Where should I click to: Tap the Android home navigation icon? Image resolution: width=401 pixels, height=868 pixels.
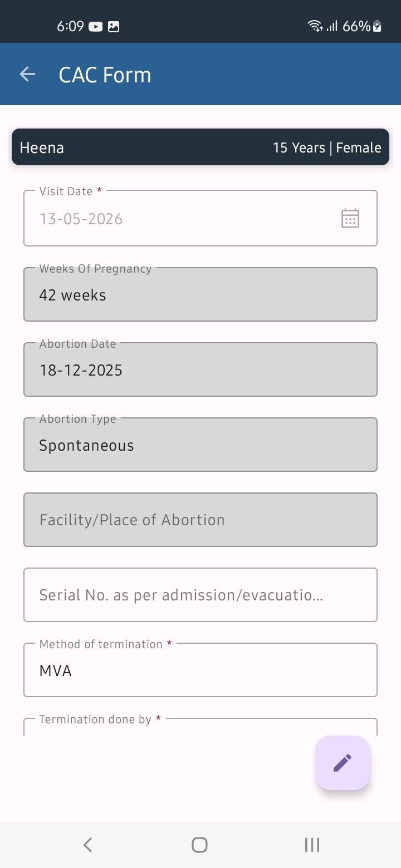(x=199, y=845)
